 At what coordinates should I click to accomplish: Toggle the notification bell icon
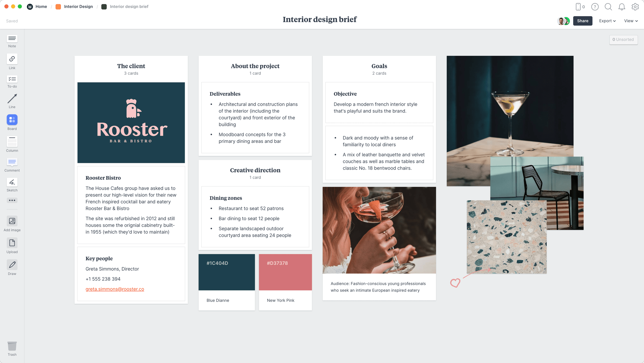coord(622,7)
